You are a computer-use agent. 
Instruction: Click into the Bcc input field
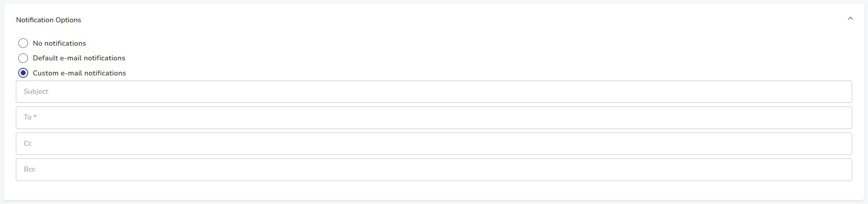[x=434, y=169]
